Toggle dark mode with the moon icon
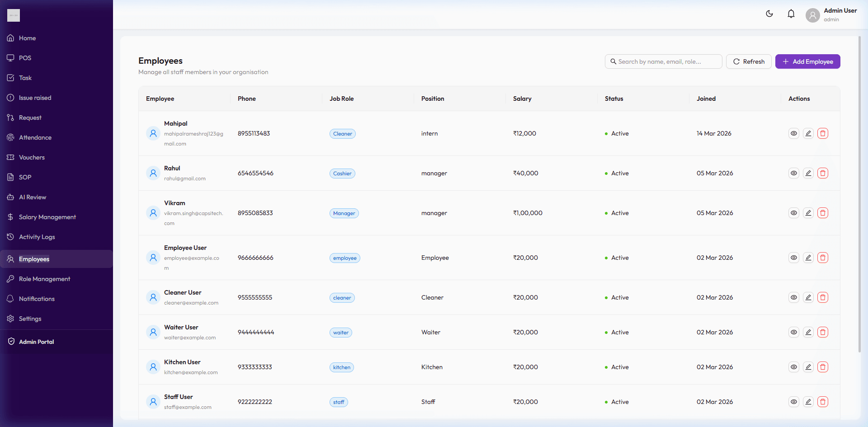Image resolution: width=868 pixels, height=427 pixels. [769, 14]
